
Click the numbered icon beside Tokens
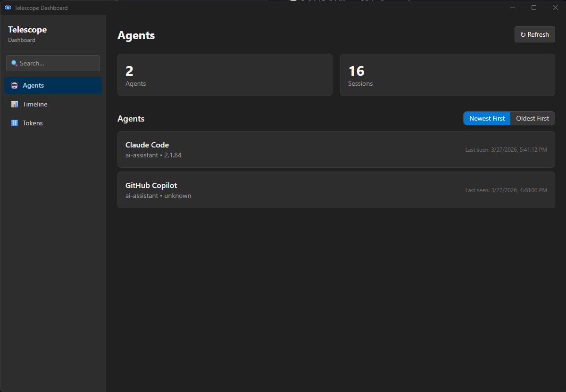[15, 123]
